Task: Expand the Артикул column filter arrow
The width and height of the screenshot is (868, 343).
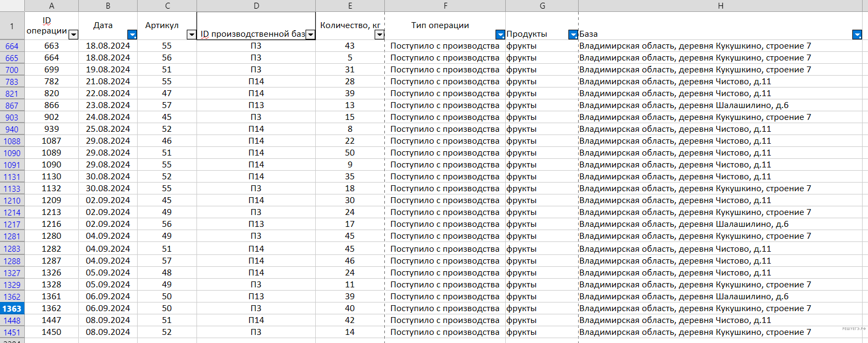Action: tap(191, 35)
